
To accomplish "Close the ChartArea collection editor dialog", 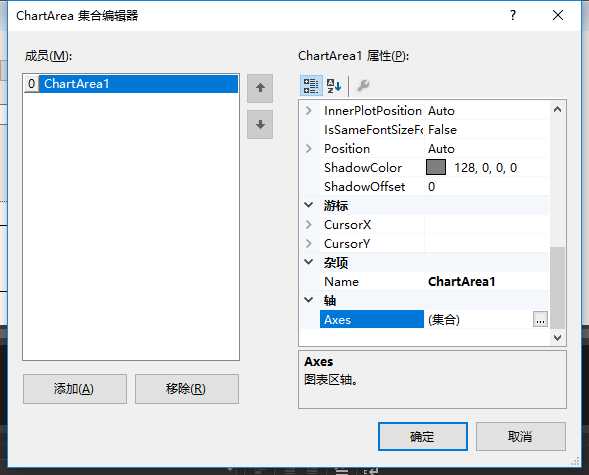I will (x=558, y=15).
